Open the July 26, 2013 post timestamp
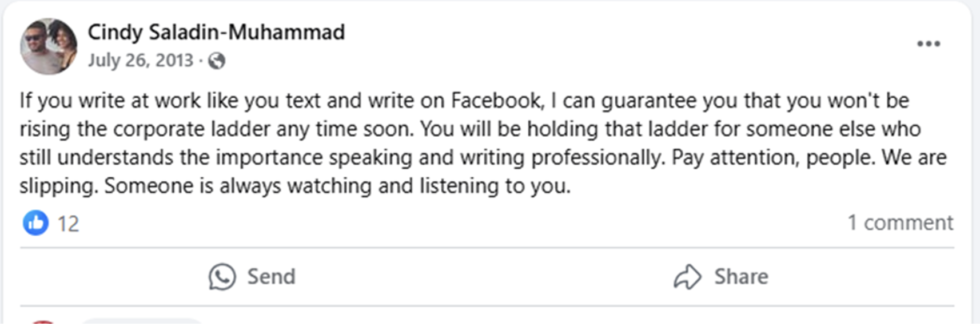This screenshot has width=980, height=326. click(141, 60)
